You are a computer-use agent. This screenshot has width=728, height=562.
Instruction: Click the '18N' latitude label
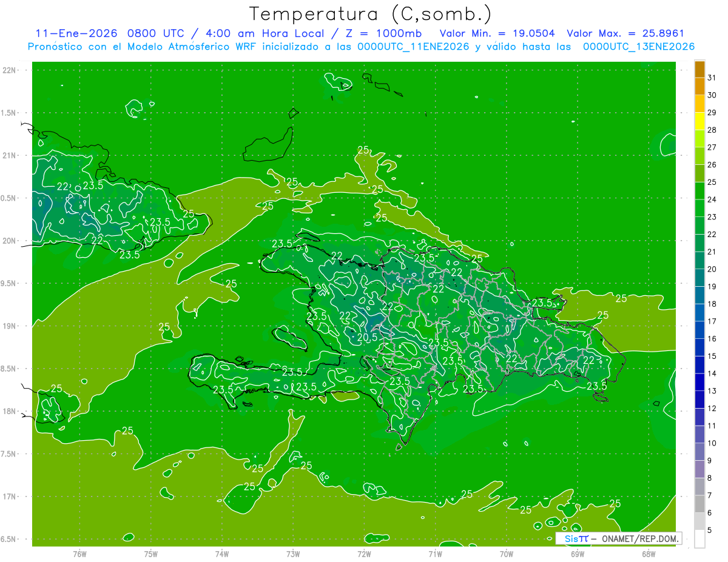coord(9,411)
